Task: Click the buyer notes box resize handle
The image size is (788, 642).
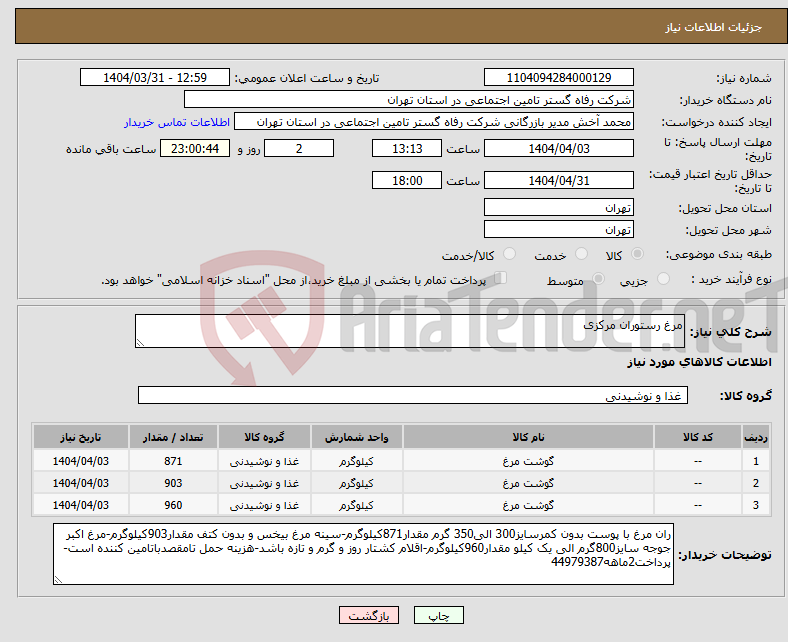Action: click(x=58, y=579)
